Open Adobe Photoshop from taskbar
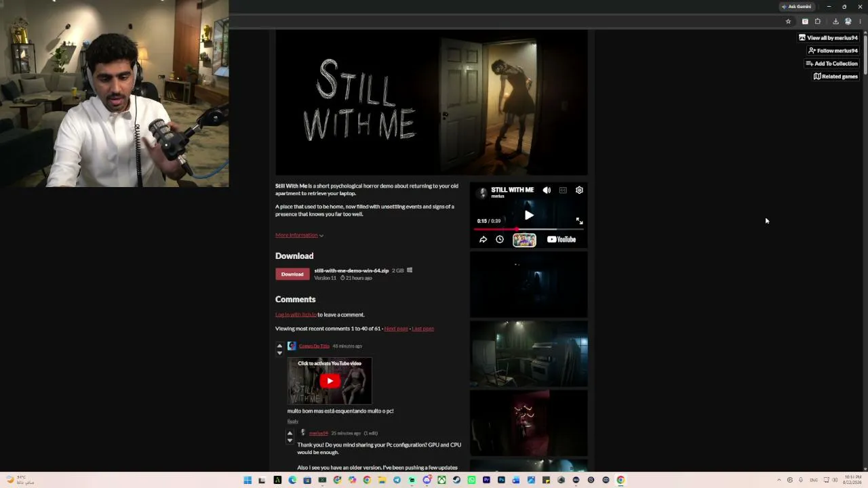This screenshot has height=488, width=868. click(501, 481)
